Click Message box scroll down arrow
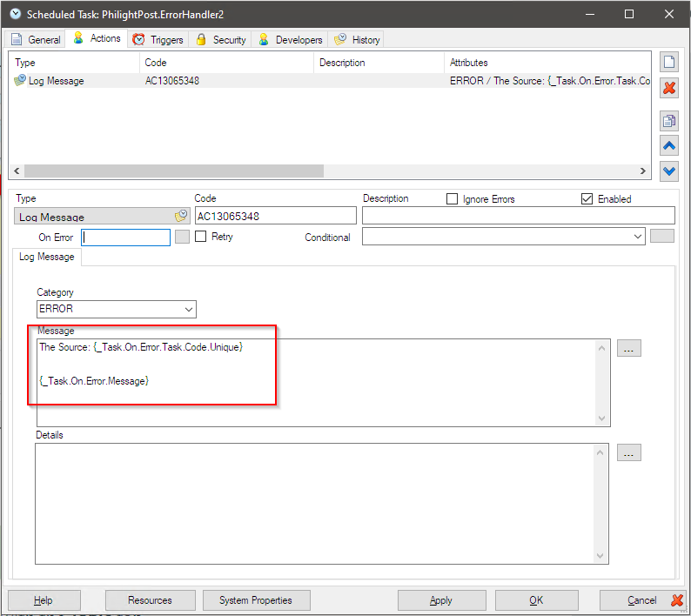 [601, 418]
